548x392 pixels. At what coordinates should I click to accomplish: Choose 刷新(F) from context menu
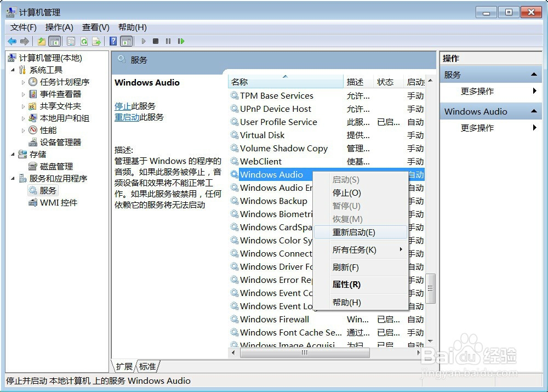point(361,268)
